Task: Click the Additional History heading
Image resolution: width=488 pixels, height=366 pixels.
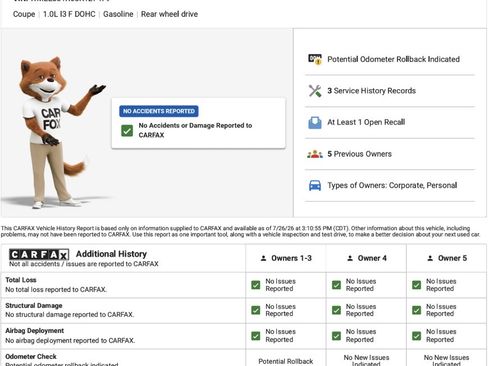Action: 111,254
